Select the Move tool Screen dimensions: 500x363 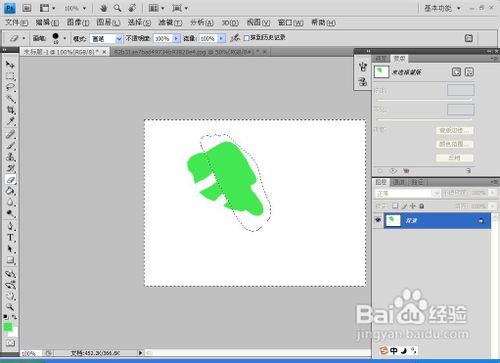coord(10,64)
